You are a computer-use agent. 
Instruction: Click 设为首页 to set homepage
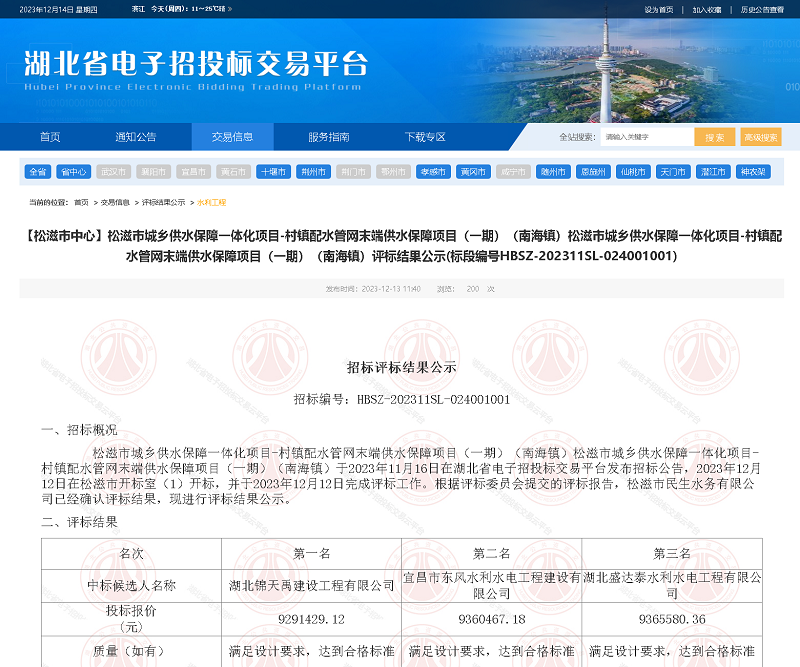(x=660, y=9)
